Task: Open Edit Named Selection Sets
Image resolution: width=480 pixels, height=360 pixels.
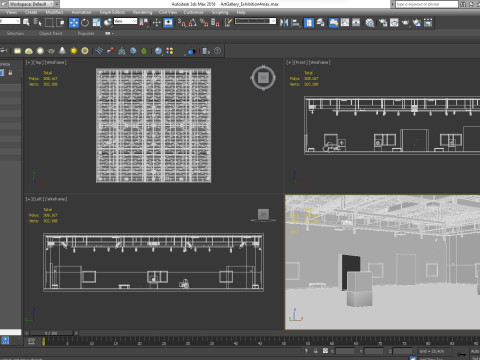Action: coord(228,22)
